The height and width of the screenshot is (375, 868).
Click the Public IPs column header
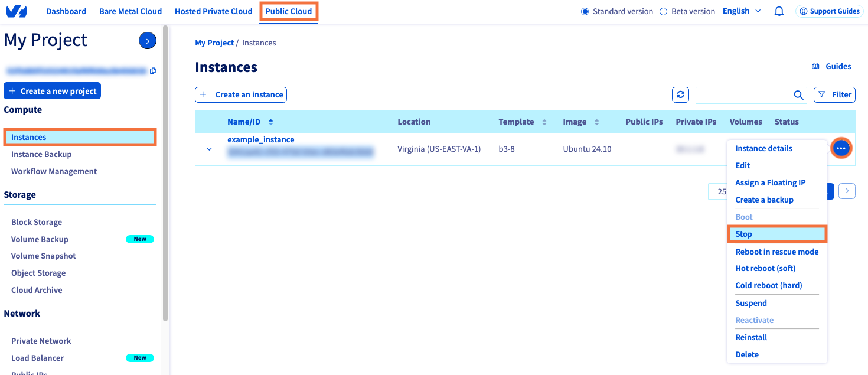[644, 122]
